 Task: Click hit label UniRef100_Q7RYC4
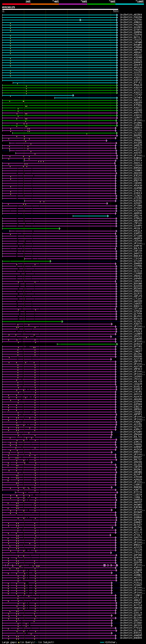click(x=131, y=161)
